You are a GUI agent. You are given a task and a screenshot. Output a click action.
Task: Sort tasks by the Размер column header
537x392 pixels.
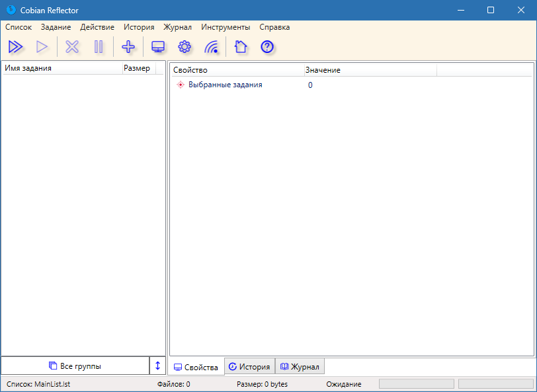[x=136, y=68]
